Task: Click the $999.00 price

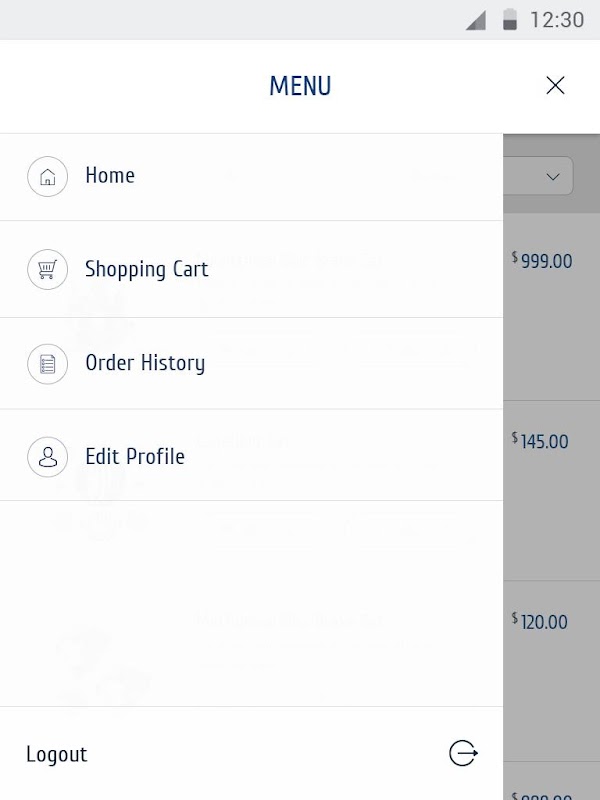Action: (543, 261)
